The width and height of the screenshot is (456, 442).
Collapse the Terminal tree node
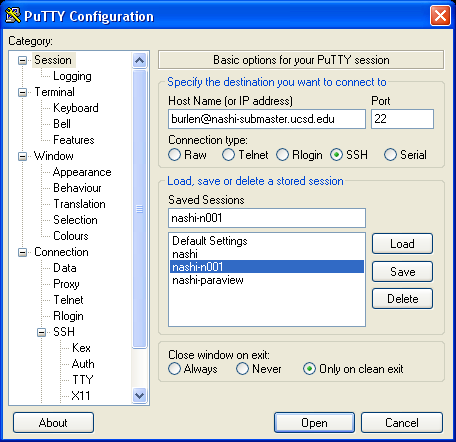pyautogui.click(x=22, y=92)
